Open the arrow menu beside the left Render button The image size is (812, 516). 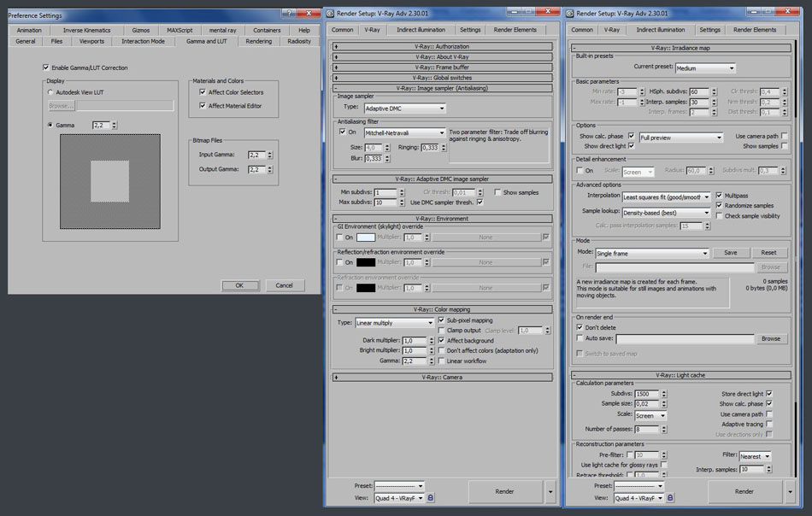550,492
